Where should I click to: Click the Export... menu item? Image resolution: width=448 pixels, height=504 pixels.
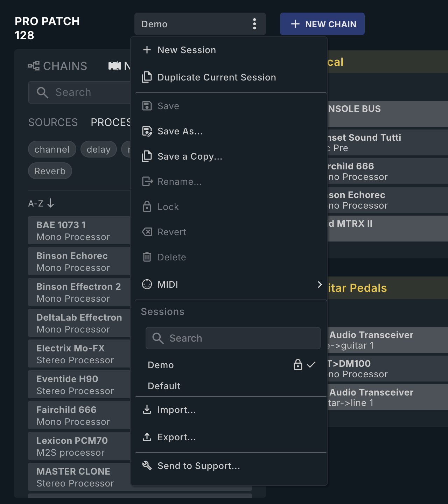tap(229, 437)
